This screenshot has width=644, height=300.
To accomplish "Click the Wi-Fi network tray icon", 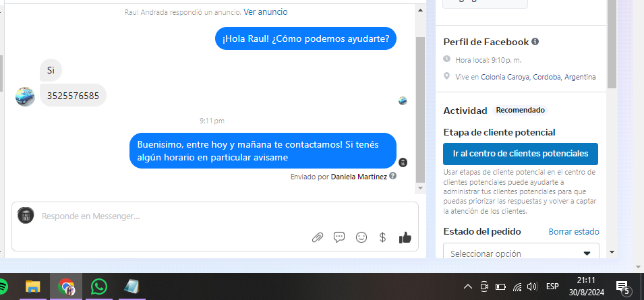I will [517, 287].
